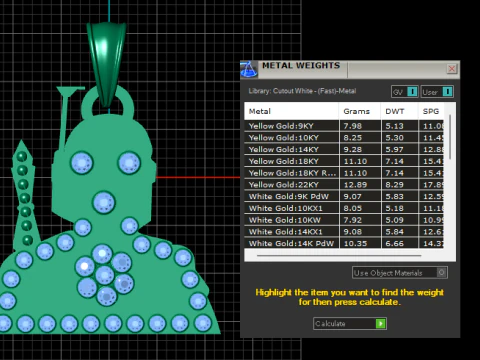Click the Metal Weights scale icon

[x=249, y=69]
